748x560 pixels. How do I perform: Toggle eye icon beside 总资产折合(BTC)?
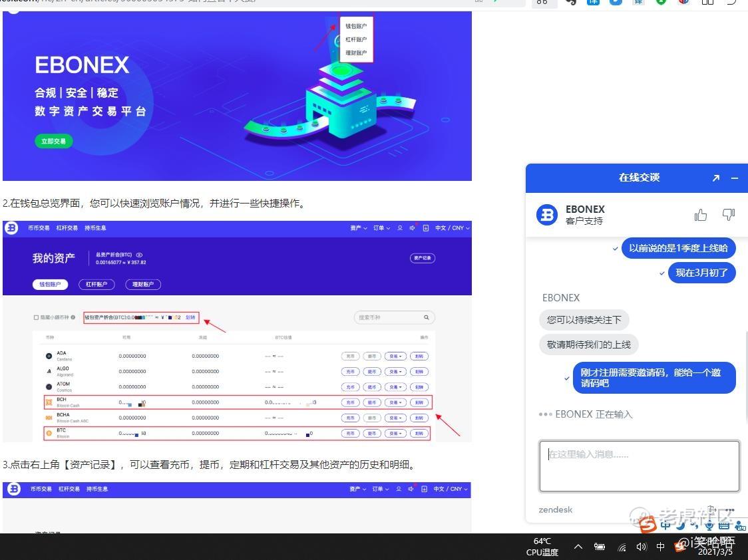[x=139, y=255]
